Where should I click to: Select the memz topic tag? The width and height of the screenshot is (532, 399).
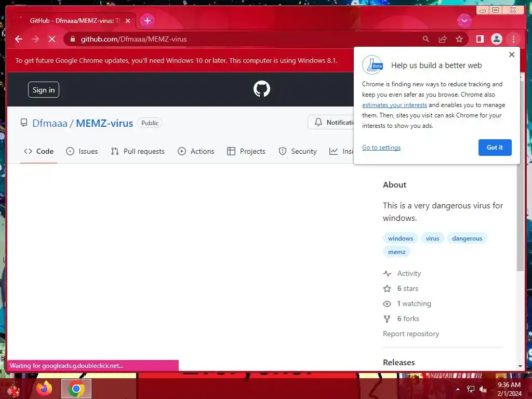pyautogui.click(x=396, y=252)
